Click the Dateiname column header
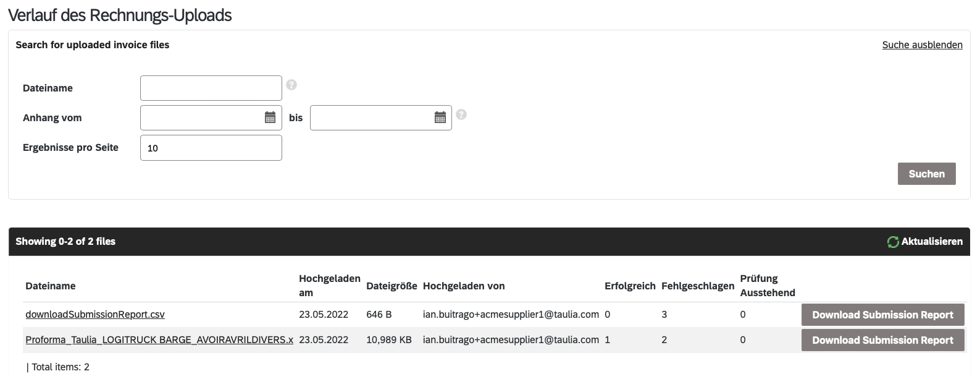The image size is (980, 379). 51,286
